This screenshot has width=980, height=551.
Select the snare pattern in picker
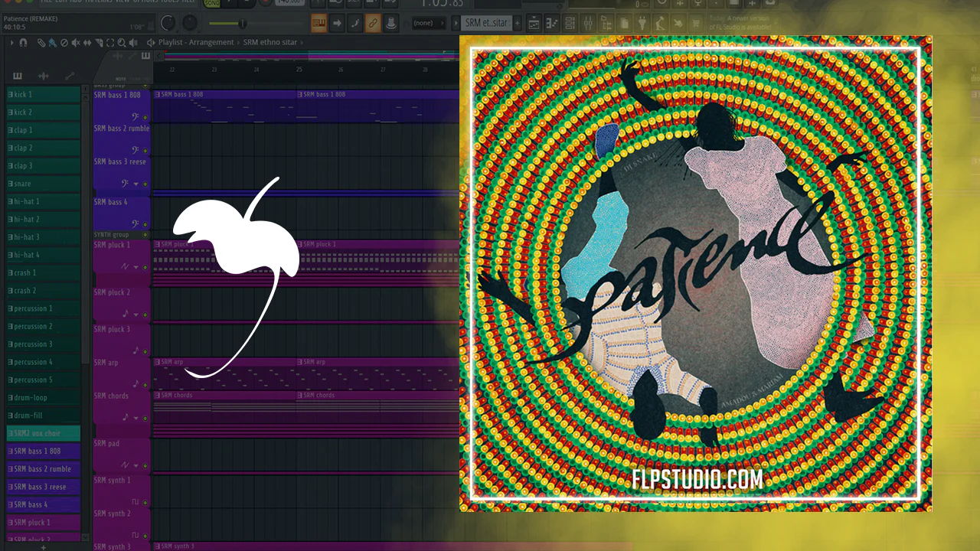(x=44, y=184)
